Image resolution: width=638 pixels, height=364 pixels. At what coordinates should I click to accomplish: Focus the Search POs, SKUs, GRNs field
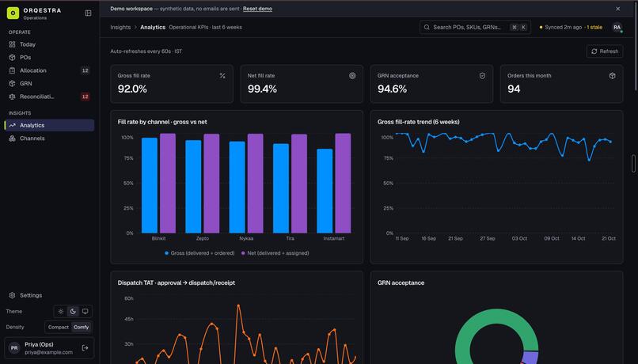click(475, 27)
